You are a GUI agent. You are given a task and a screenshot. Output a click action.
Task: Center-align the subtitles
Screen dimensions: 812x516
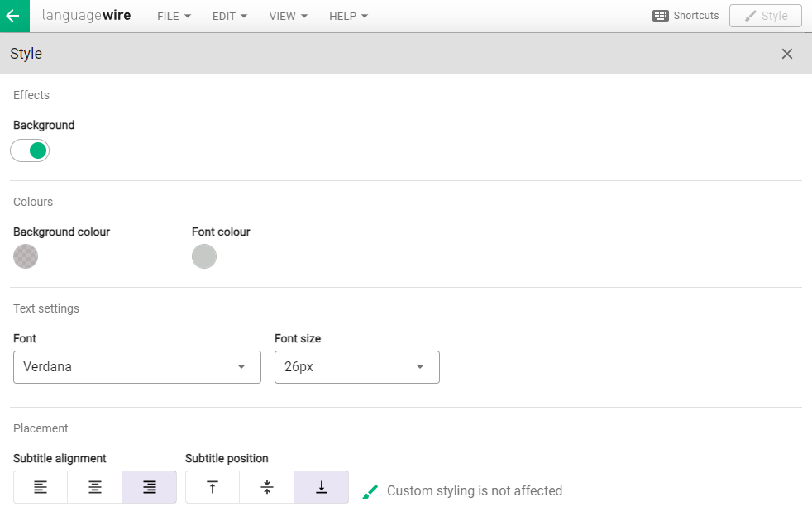point(95,487)
